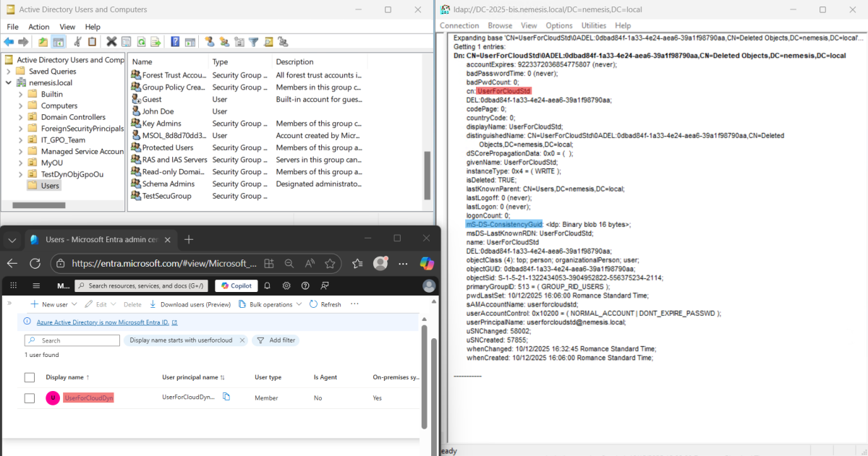Viewport: 868px width, 456px height.
Task: Reload the Entra page in Edge
Action: click(x=36, y=264)
